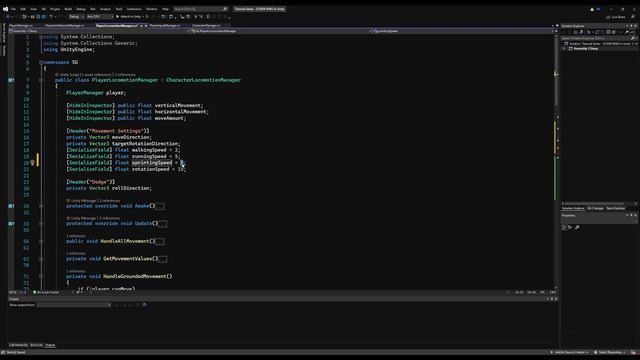The width and height of the screenshot is (640, 360).
Task: Open the Show output from dropdown
Action: click(x=74, y=305)
